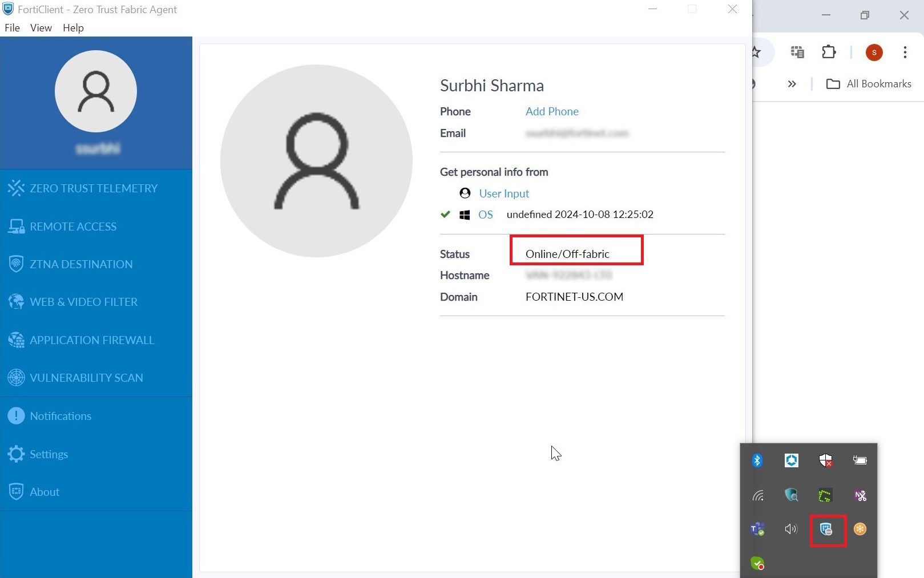
Task: Click the Add Phone link
Action: pos(551,111)
